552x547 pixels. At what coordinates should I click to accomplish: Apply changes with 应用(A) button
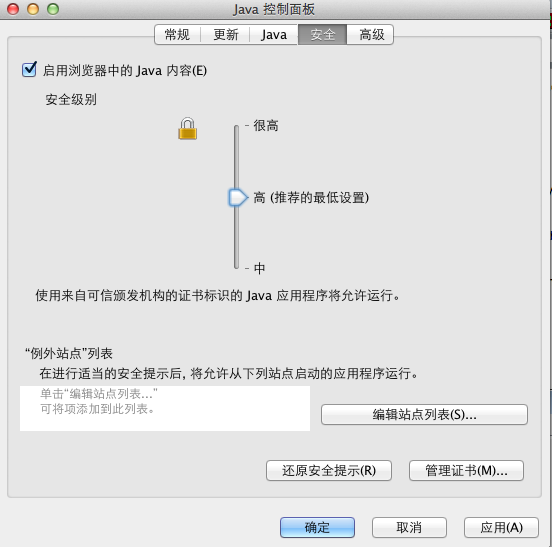point(501,527)
